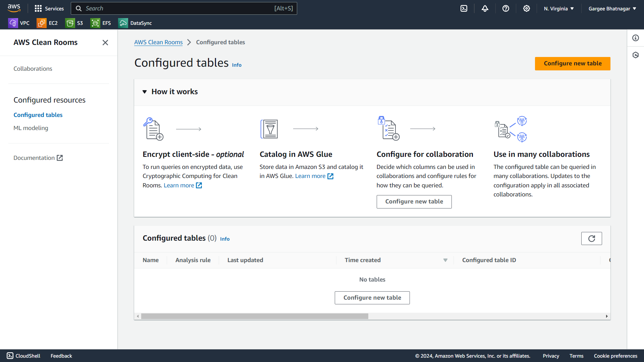
Task: Collapse the How it works section
Action: pyautogui.click(x=145, y=92)
